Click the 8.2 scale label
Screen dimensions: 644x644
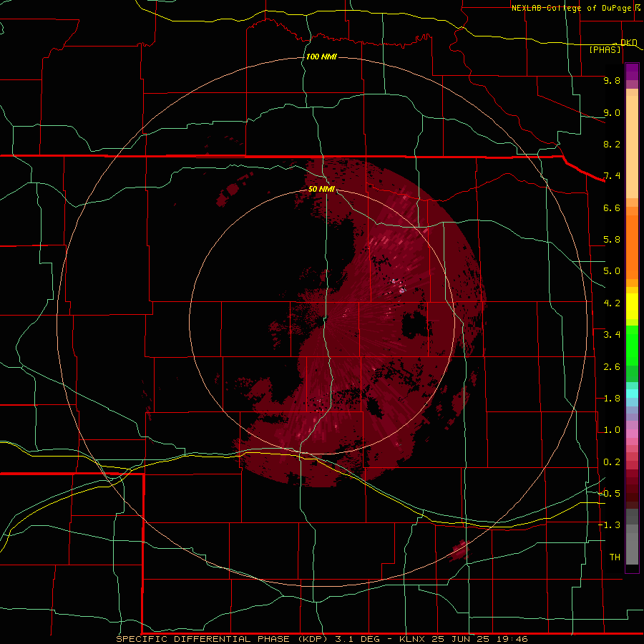(612, 144)
